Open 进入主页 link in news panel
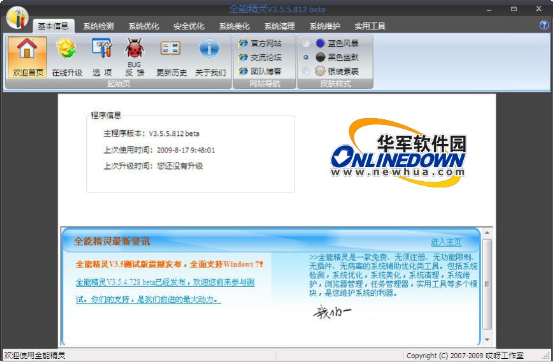This screenshot has width=554, height=362. [x=446, y=242]
